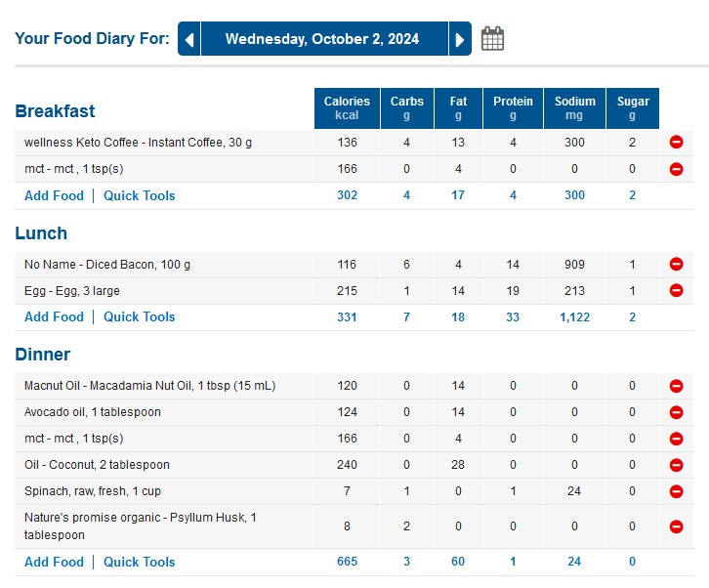Go to next day arrow
Screen dimensions: 709x588
point(460,40)
